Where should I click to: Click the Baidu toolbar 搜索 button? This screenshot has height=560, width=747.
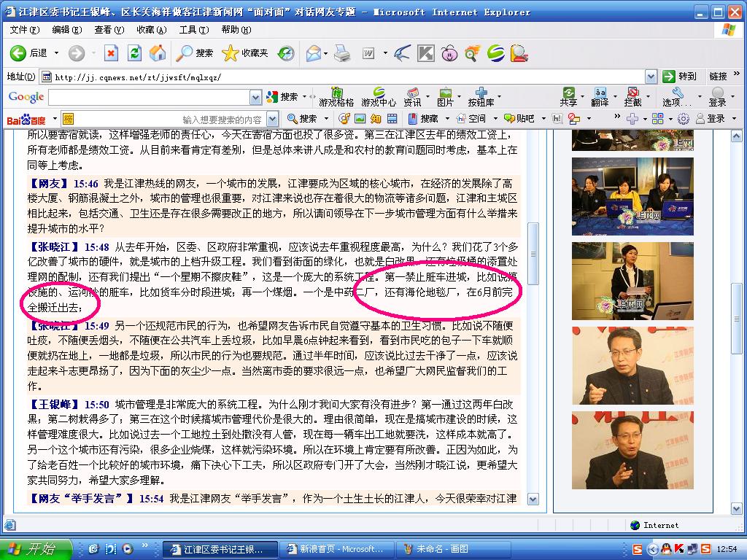302,119
